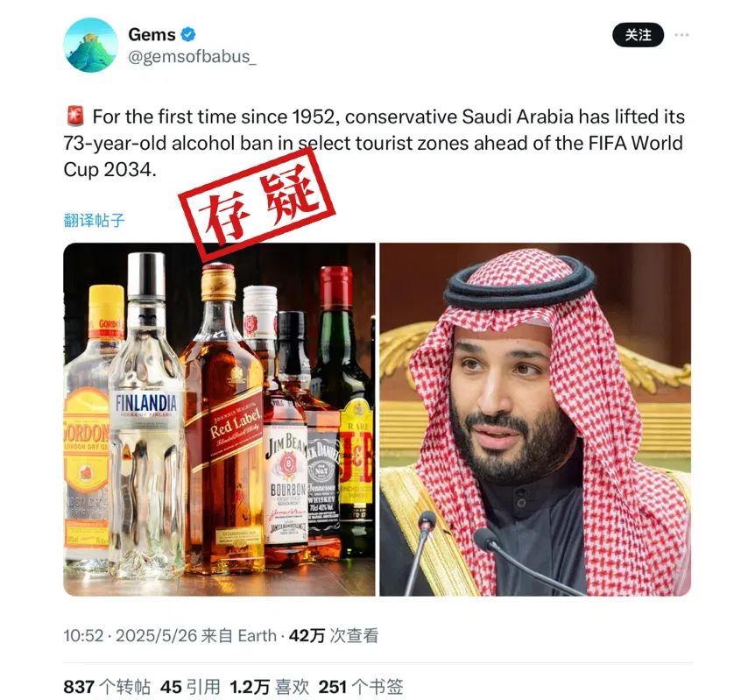The image size is (741, 700).
Task: View the 42万 次查看 view count
Action: point(334,636)
